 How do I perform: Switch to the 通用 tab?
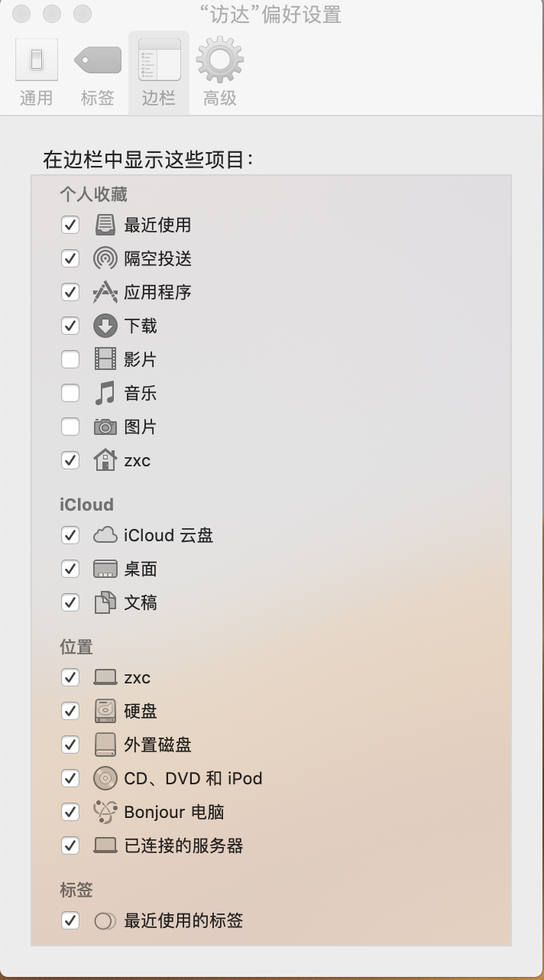pos(36,73)
